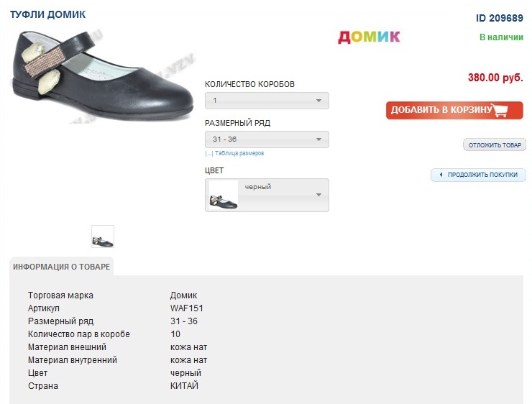Select the black shoe swatch in Цвет
This screenshot has width=532, height=404.
click(x=223, y=195)
